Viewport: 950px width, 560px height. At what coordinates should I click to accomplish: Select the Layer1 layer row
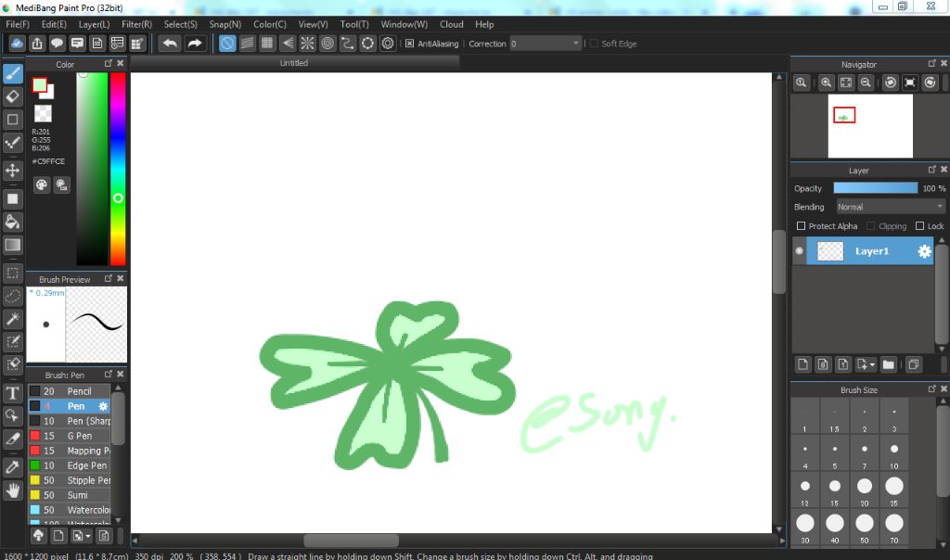tap(869, 250)
